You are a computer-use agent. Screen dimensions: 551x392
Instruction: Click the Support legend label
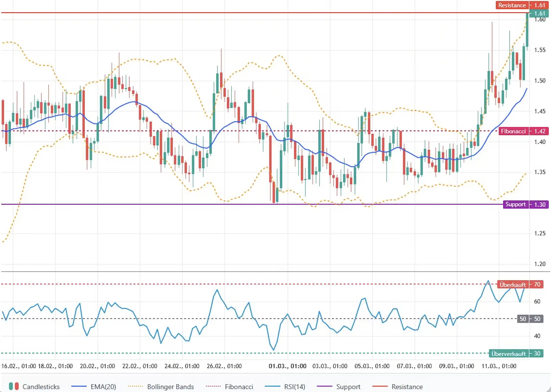348,387
